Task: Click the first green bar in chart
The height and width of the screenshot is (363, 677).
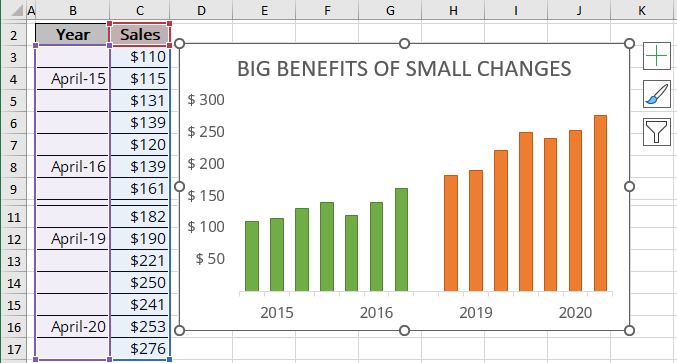Action: click(x=252, y=256)
